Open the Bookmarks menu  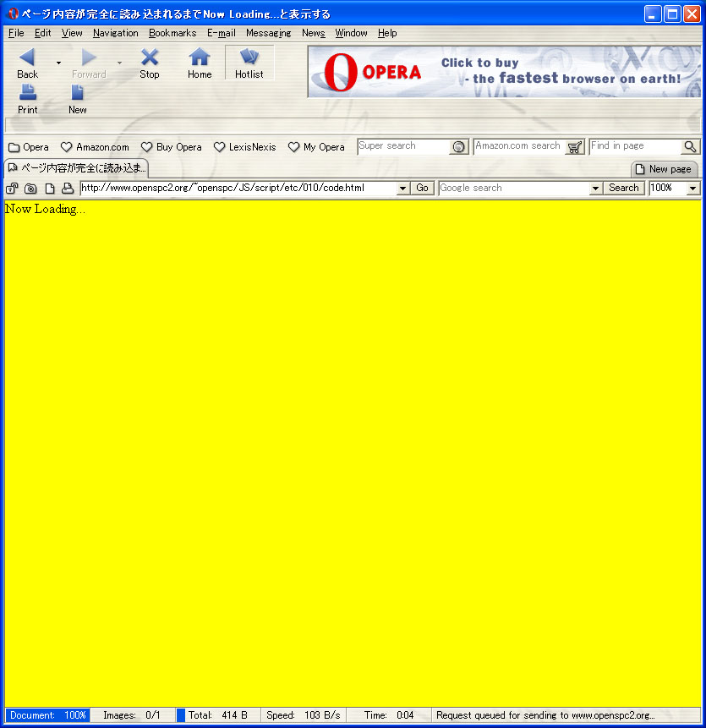coord(172,33)
